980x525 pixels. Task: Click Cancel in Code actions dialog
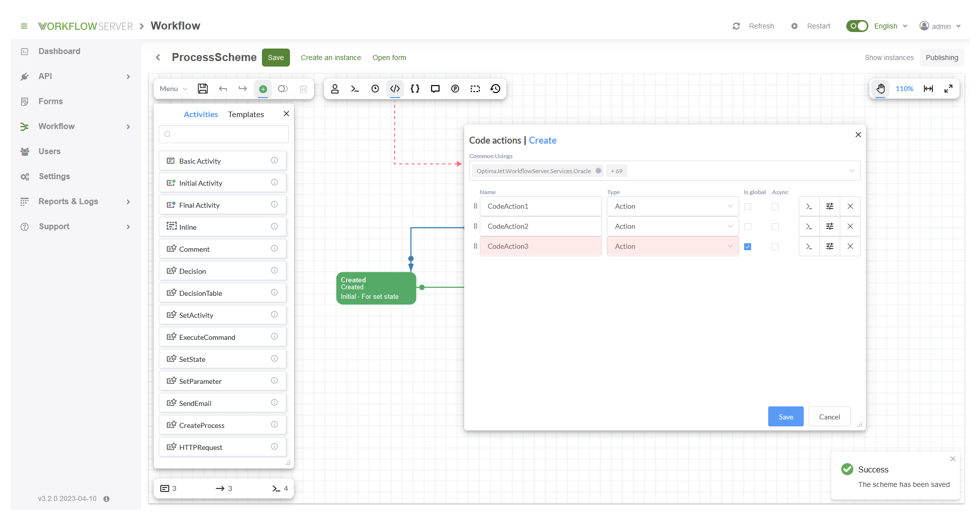click(x=830, y=417)
